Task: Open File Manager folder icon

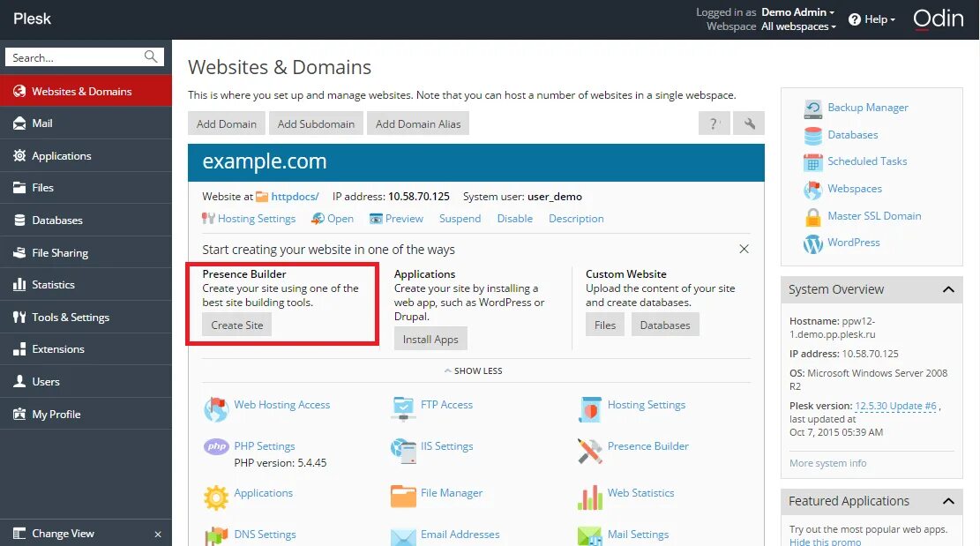Action: tap(403, 497)
